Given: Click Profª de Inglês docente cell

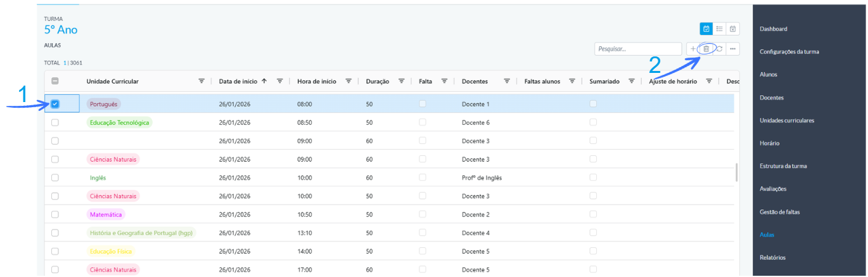Looking at the screenshot, I should coord(482,178).
